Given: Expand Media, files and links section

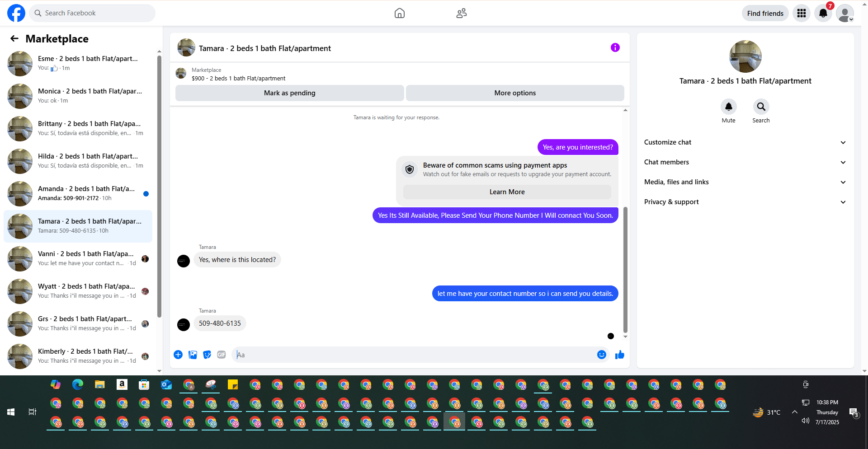Looking at the screenshot, I should [x=745, y=182].
